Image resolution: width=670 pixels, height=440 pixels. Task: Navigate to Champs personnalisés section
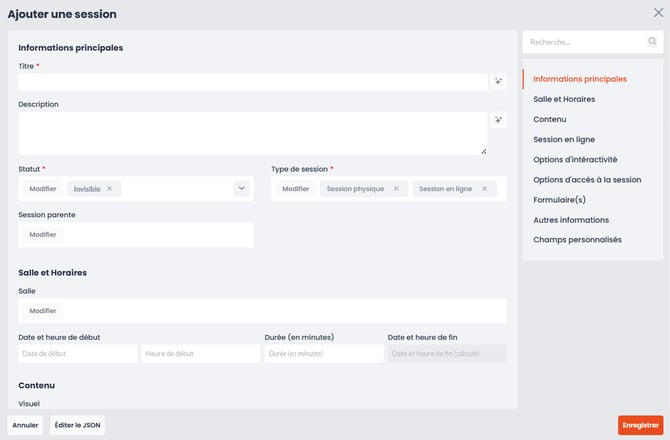577,240
